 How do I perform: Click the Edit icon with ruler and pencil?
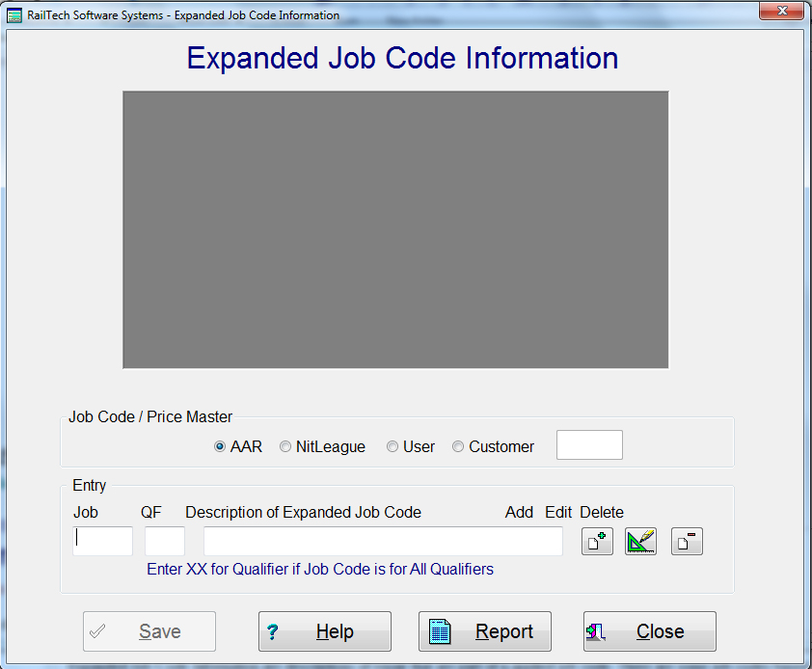click(x=640, y=541)
